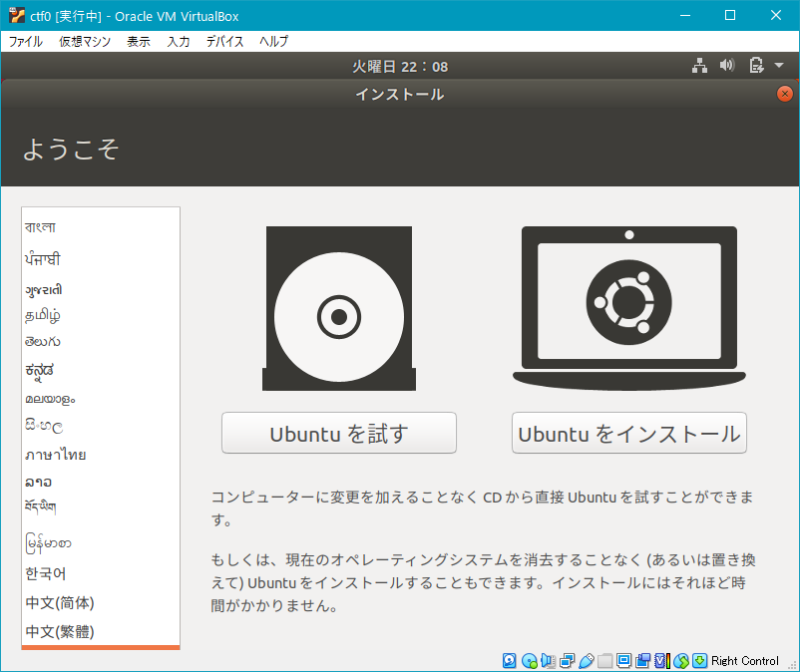800x672 pixels.
Task: Select 中文(繁體) in the language list
Action: 101,632
